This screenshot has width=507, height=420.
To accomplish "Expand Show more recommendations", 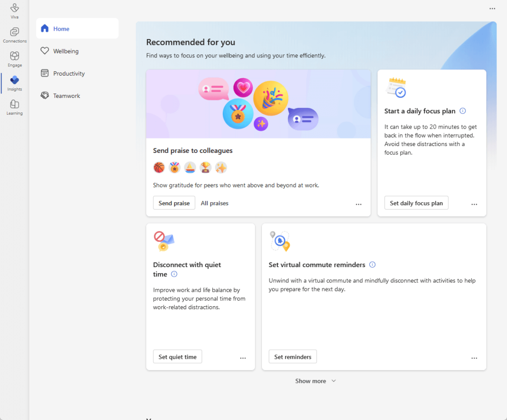I will point(315,381).
